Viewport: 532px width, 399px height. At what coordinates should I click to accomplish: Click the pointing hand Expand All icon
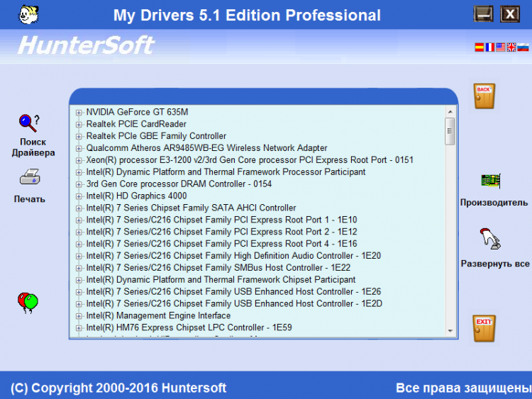point(490,239)
